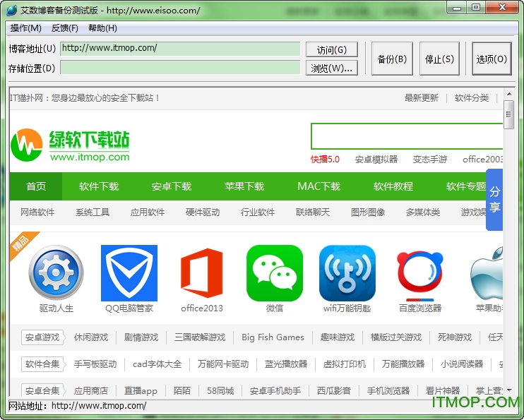This screenshot has height=420, width=524.
Task: Open the QQ电脑管家 shield icon
Action: click(x=129, y=273)
